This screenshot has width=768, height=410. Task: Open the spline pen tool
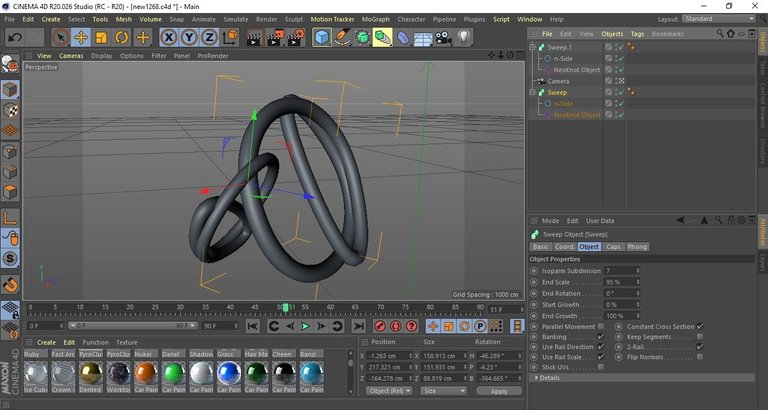tap(342, 37)
